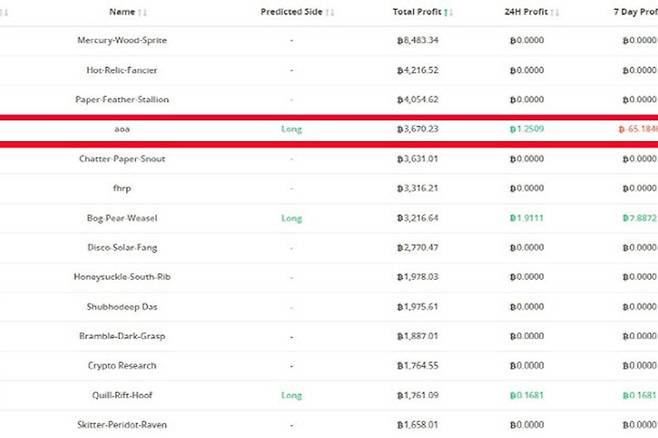This screenshot has width=658, height=438.
Task: Click Shubhodeep Das trader name
Action: [121, 306]
